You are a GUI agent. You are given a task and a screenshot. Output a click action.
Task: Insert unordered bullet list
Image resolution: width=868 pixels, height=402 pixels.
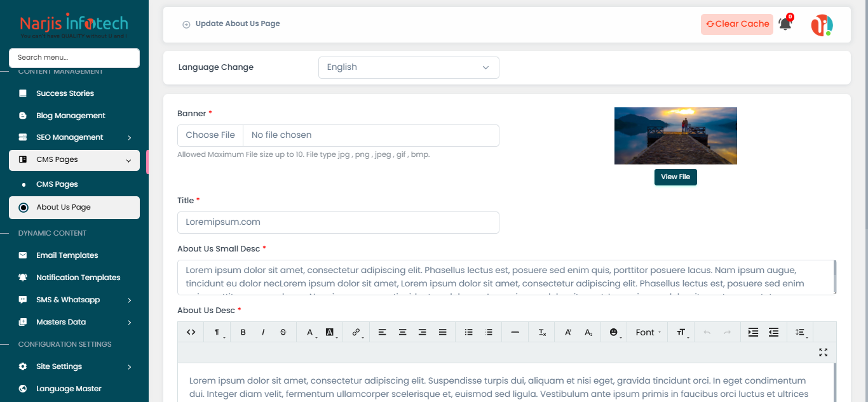point(468,332)
